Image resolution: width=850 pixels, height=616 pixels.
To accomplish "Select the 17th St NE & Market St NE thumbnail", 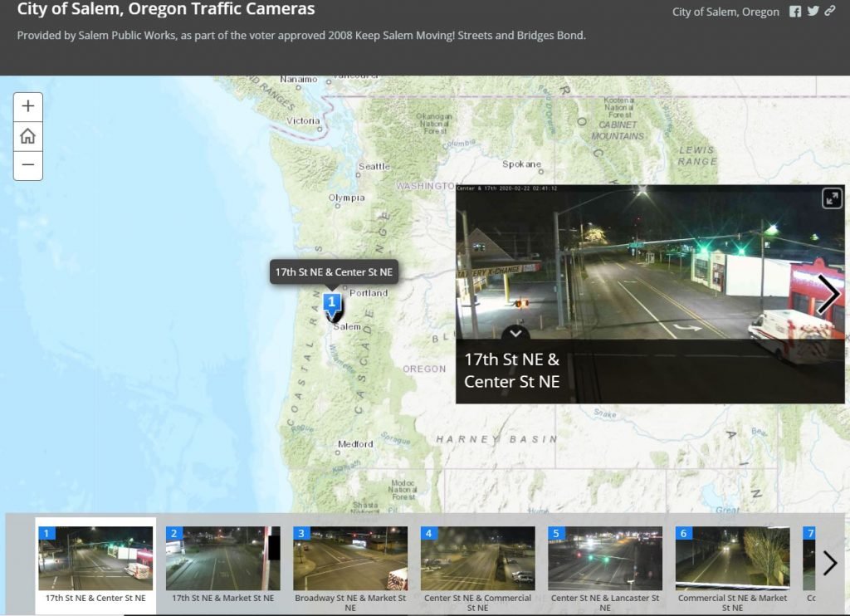I will [222, 566].
